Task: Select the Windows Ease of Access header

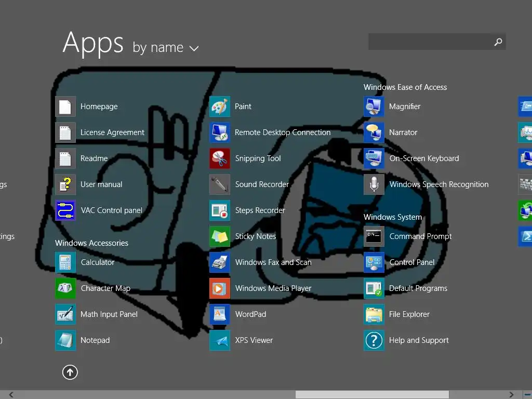Action: click(405, 87)
